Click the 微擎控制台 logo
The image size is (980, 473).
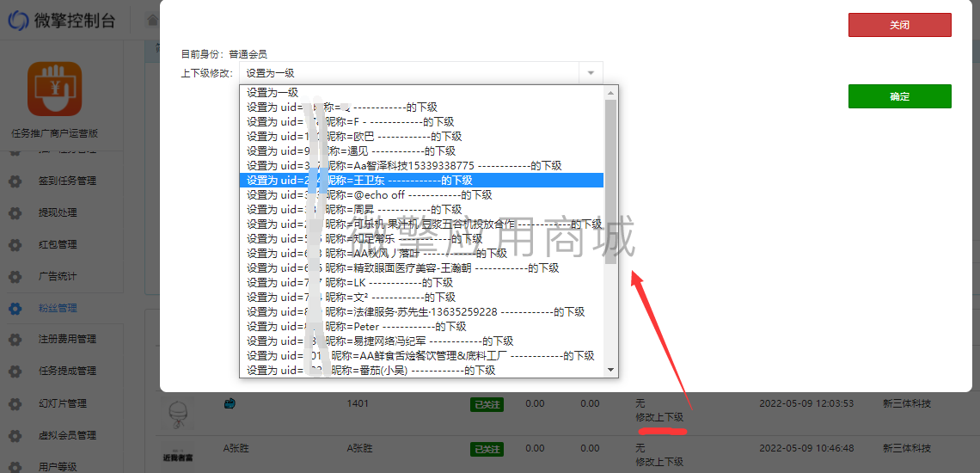[62, 20]
